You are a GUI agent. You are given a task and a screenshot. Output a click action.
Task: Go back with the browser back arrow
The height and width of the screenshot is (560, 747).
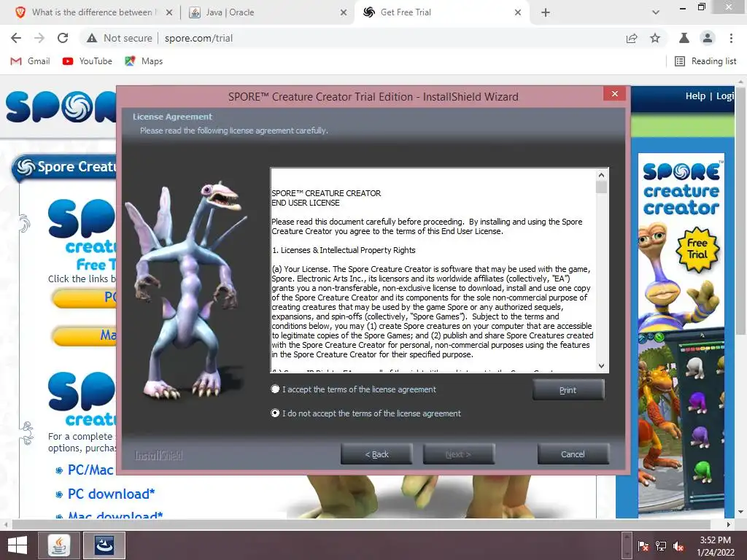pos(16,38)
